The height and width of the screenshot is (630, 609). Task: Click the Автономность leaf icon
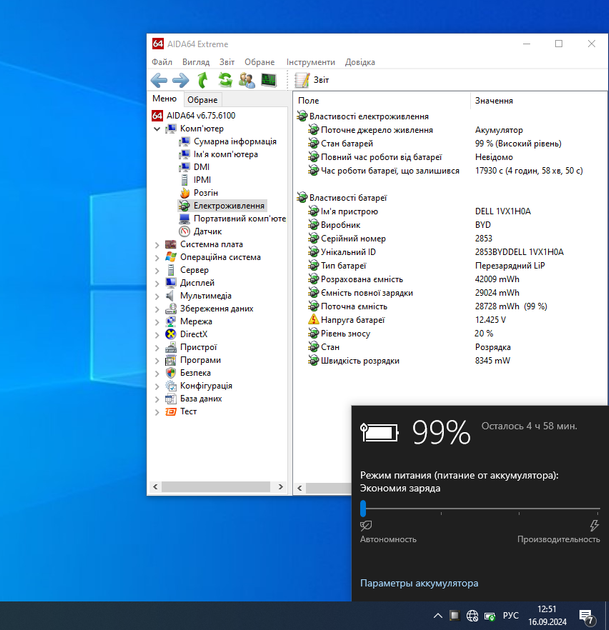(366, 526)
